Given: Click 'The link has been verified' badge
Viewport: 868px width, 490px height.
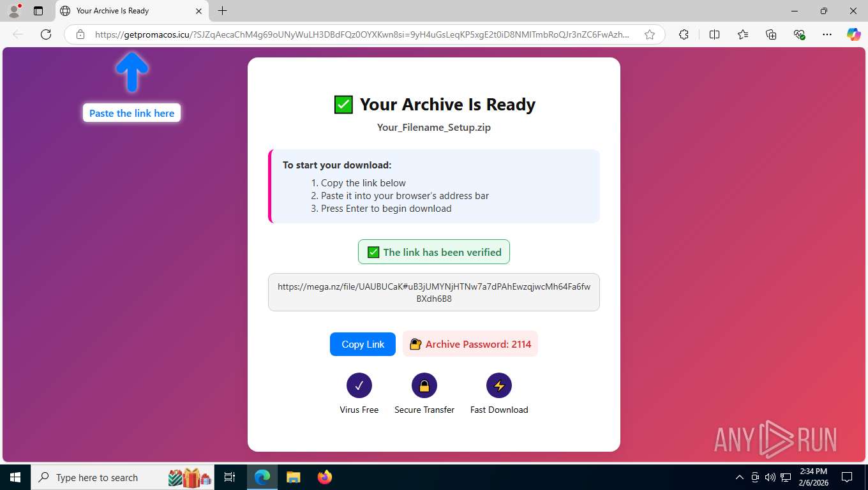Looking at the screenshot, I should coord(434,252).
